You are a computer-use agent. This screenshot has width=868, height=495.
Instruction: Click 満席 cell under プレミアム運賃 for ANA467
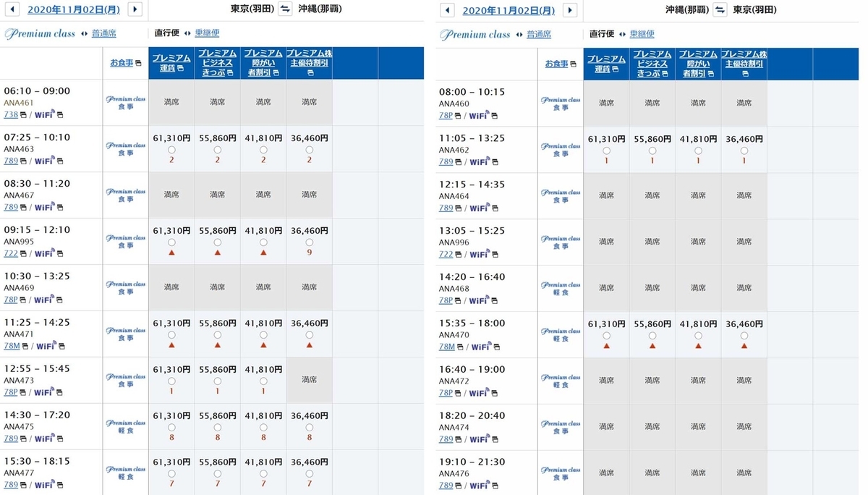pyautogui.click(x=171, y=195)
